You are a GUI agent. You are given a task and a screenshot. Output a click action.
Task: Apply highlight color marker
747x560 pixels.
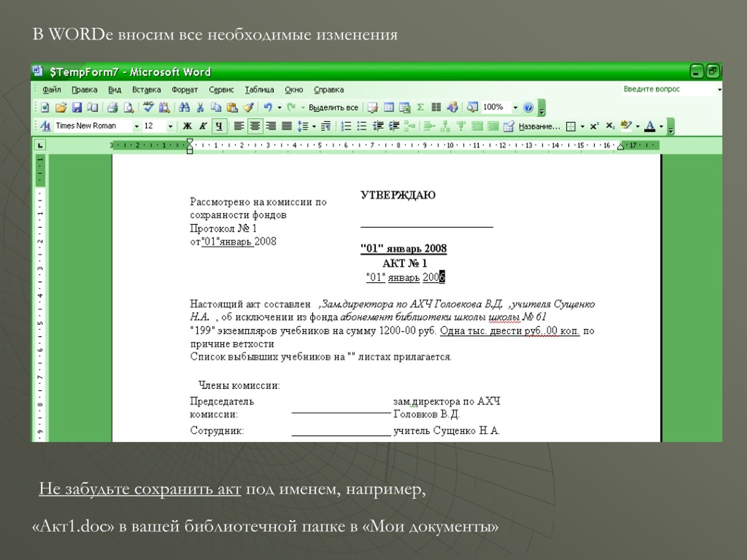pos(626,126)
